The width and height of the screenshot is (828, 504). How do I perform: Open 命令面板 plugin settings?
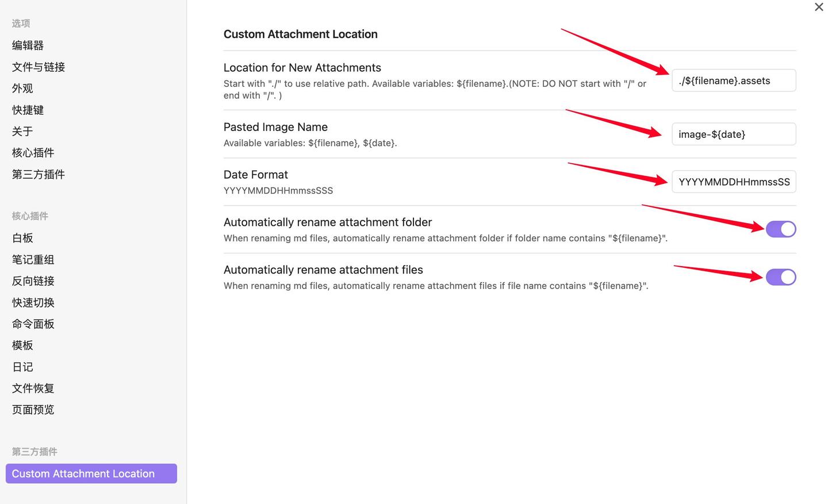(x=33, y=324)
